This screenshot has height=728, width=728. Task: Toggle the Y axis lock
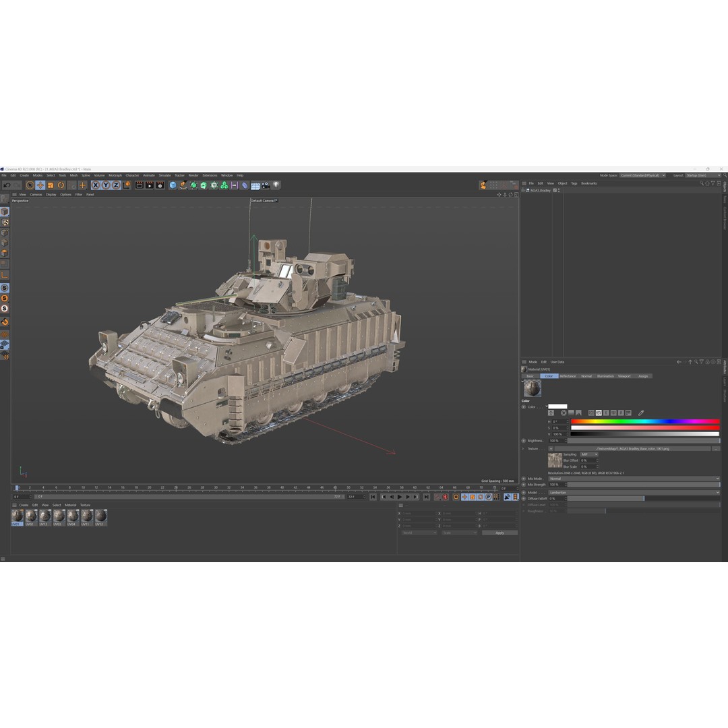click(x=106, y=184)
